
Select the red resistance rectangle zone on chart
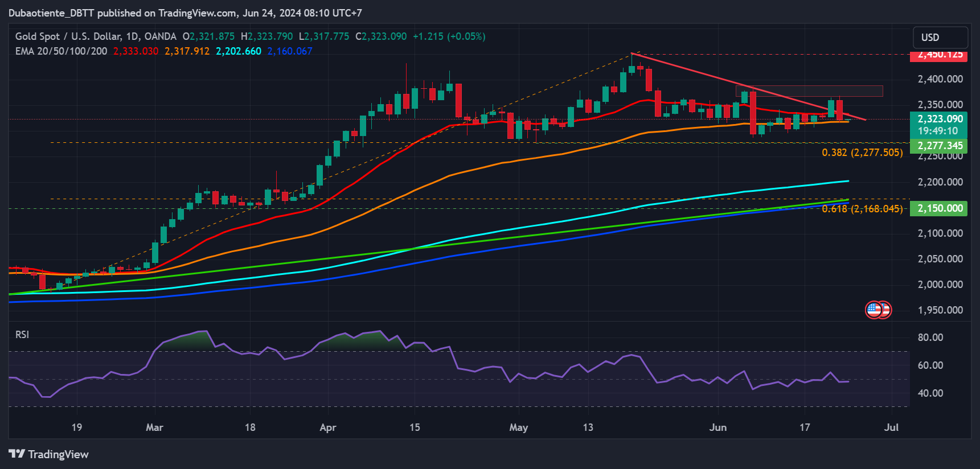tap(809, 91)
